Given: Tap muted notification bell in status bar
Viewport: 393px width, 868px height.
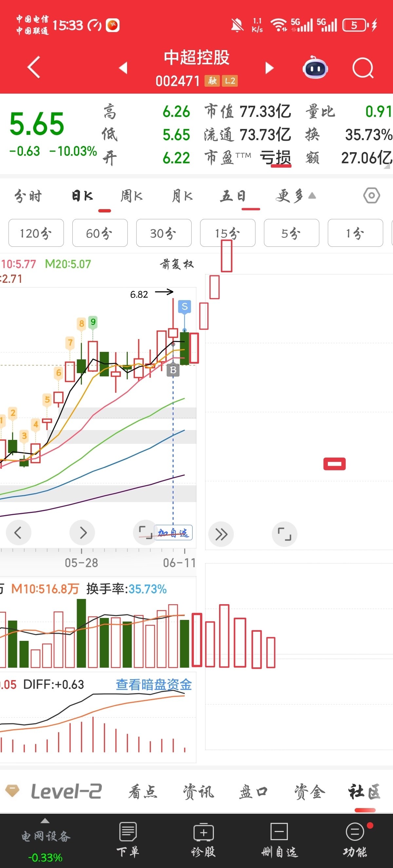Looking at the screenshot, I should pos(237,25).
